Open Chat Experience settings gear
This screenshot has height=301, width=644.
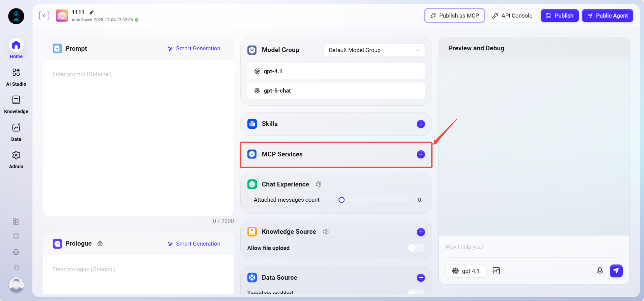pyautogui.click(x=319, y=184)
